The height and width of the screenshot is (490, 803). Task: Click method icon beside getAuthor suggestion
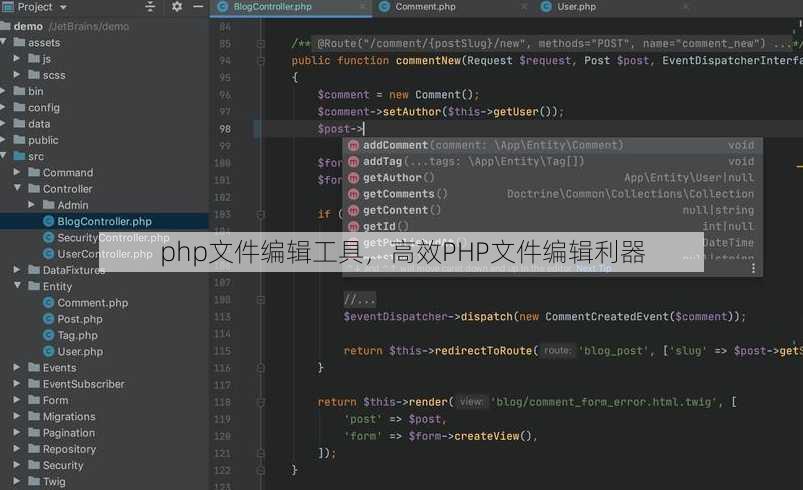(353, 178)
